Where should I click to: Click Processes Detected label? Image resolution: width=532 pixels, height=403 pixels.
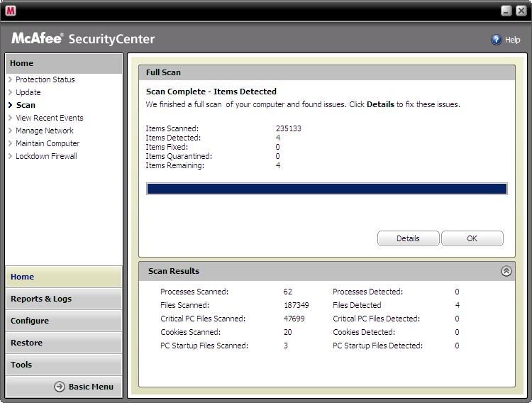coord(367,292)
